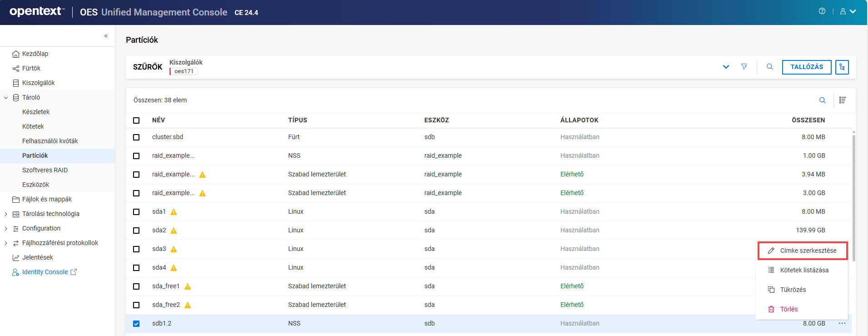Check the cluster.sbd row checkbox
This screenshot has height=336, width=868.
click(136, 137)
